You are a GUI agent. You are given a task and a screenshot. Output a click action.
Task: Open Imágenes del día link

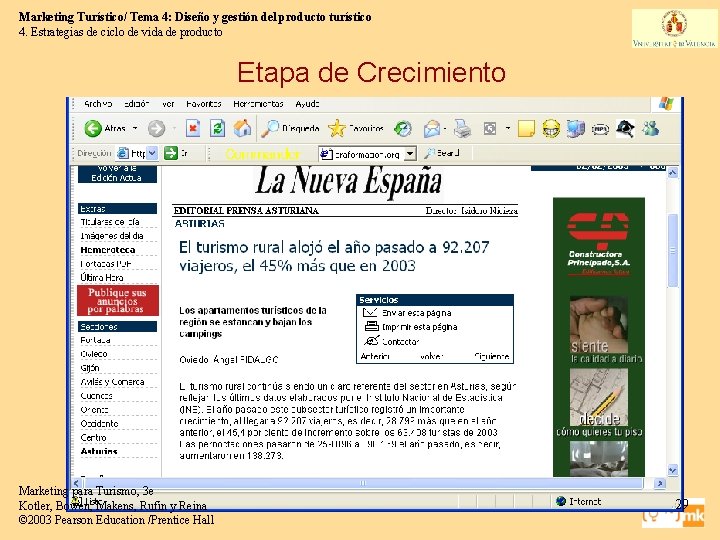pyautogui.click(x=112, y=236)
